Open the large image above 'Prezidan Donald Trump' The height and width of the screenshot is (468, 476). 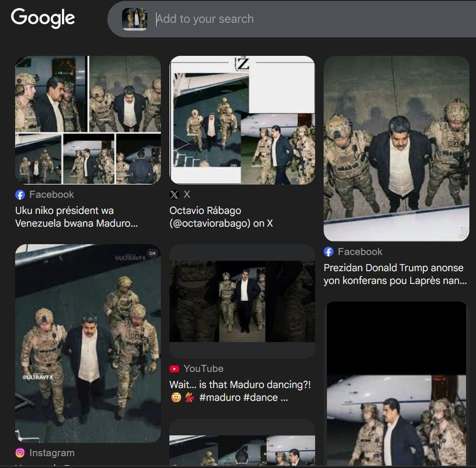click(396, 149)
